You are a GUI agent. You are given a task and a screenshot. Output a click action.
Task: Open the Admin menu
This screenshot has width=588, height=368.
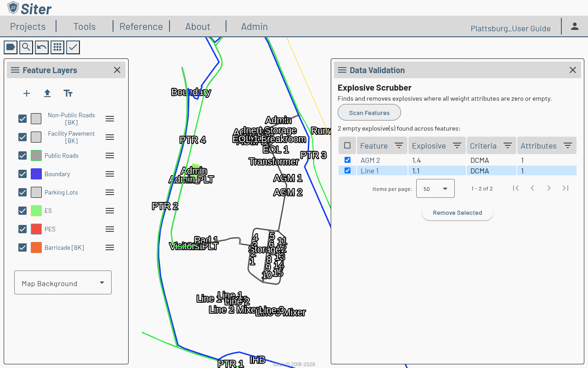pos(254,27)
